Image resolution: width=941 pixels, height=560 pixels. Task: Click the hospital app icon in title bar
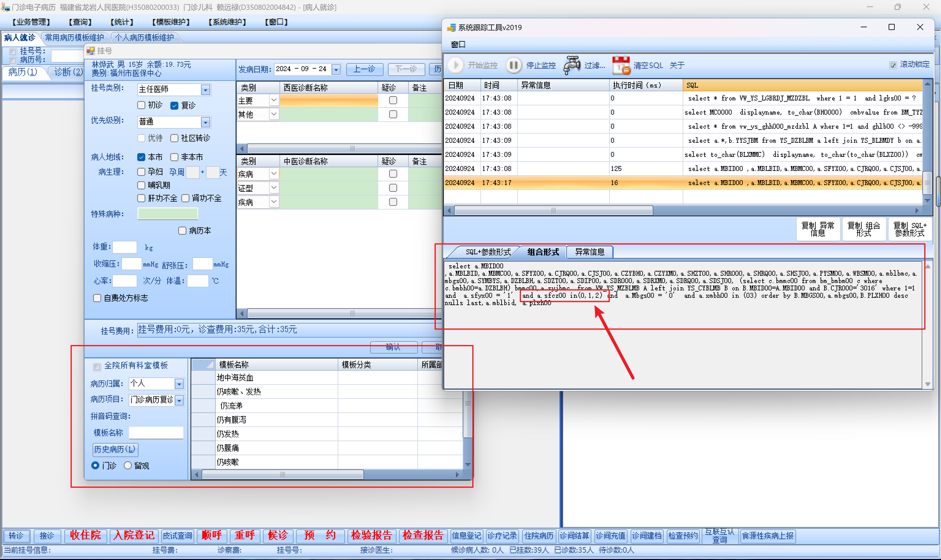(x=5, y=7)
